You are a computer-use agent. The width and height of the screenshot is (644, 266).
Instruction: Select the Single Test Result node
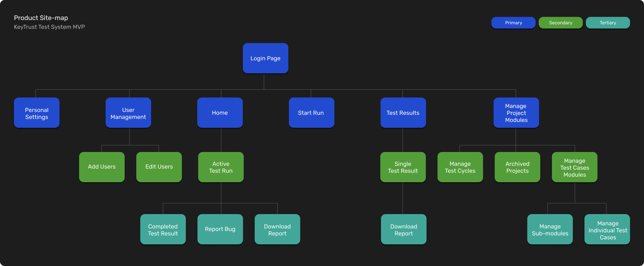coord(403,167)
